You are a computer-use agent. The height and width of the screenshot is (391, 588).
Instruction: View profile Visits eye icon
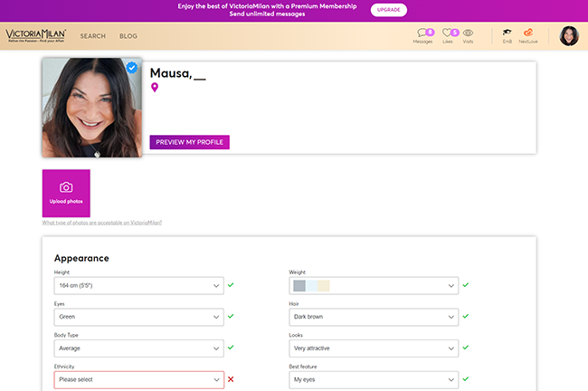pos(468,33)
